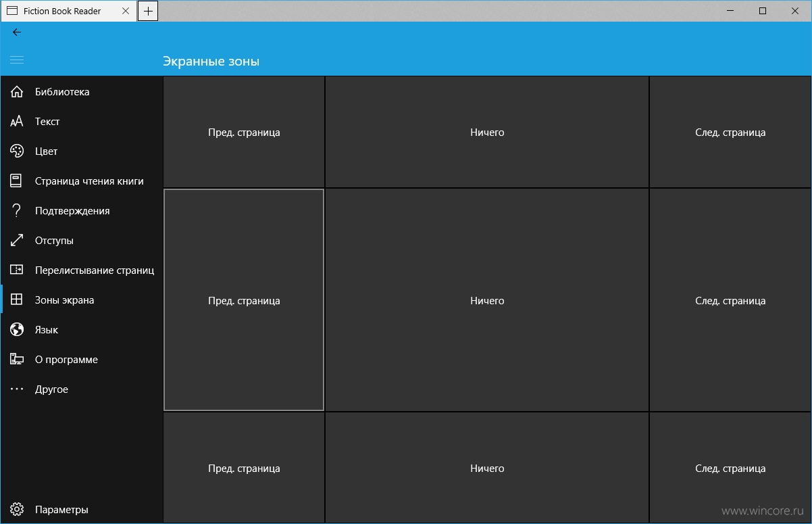Open a new tab with plus button
Screen dimensions: 812x524
point(148,11)
